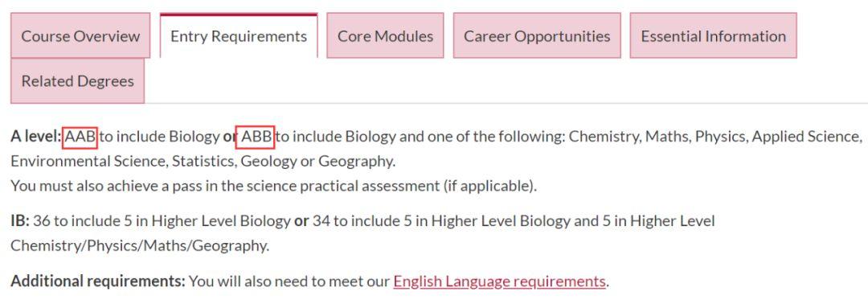Screen dimensions: 868x300
Task: Click the bold "or" before ABB
Action: pos(230,137)
